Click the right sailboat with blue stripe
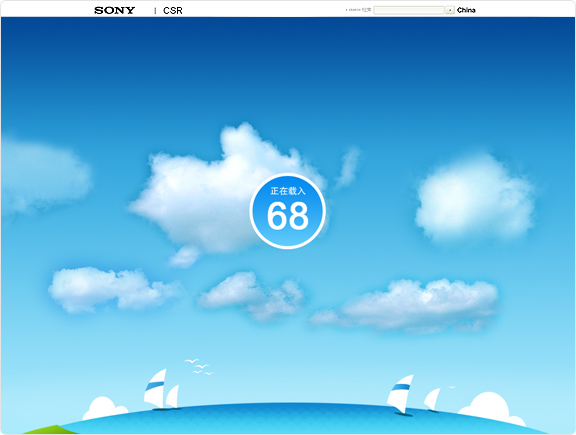Viewport: 576px width, 435px height. pyautogui.click(x=400, y=395)
